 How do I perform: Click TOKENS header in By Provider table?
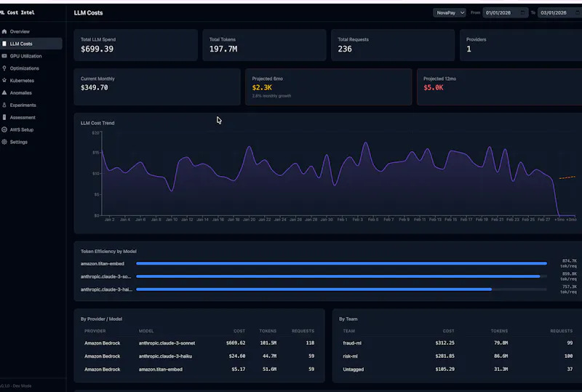tap(268, 331)
